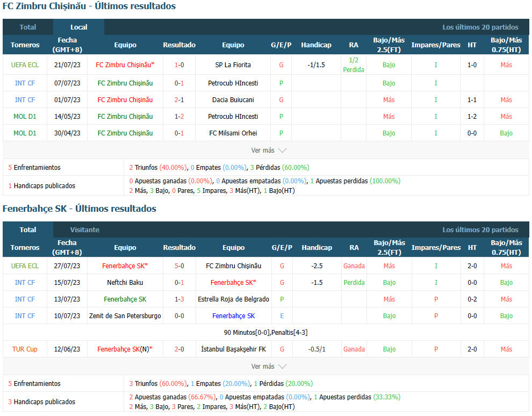The height and width of the screenshot is (416, 532).
Task: Click MOL D1 tournament in 30/04/23 row
Action: (x=25, y=133)
